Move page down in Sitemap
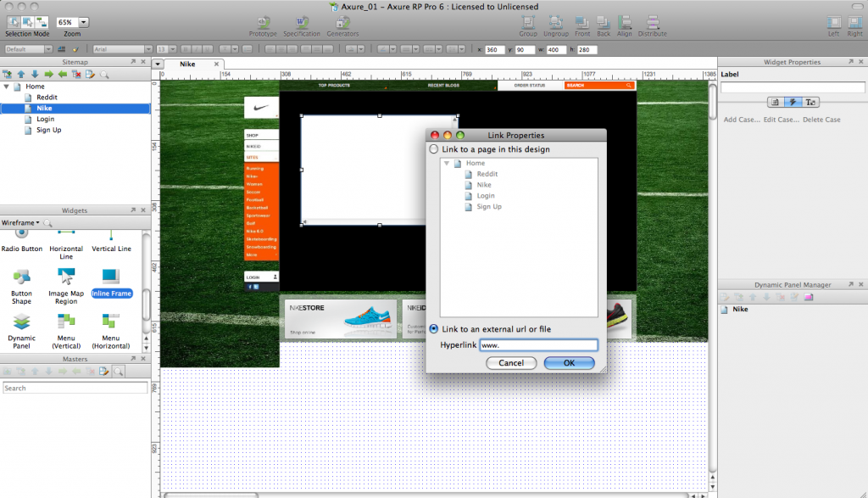 tap(35, 74)
